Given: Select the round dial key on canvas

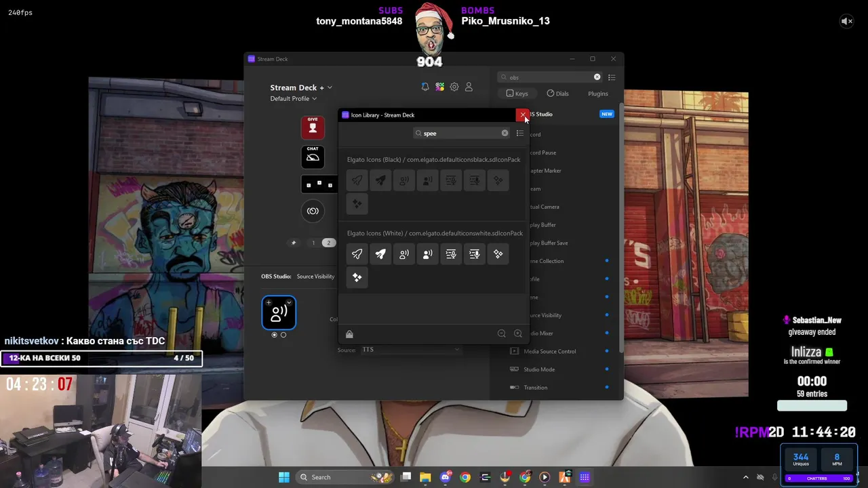Looking at the screenshot, I should tap(313, 211).
